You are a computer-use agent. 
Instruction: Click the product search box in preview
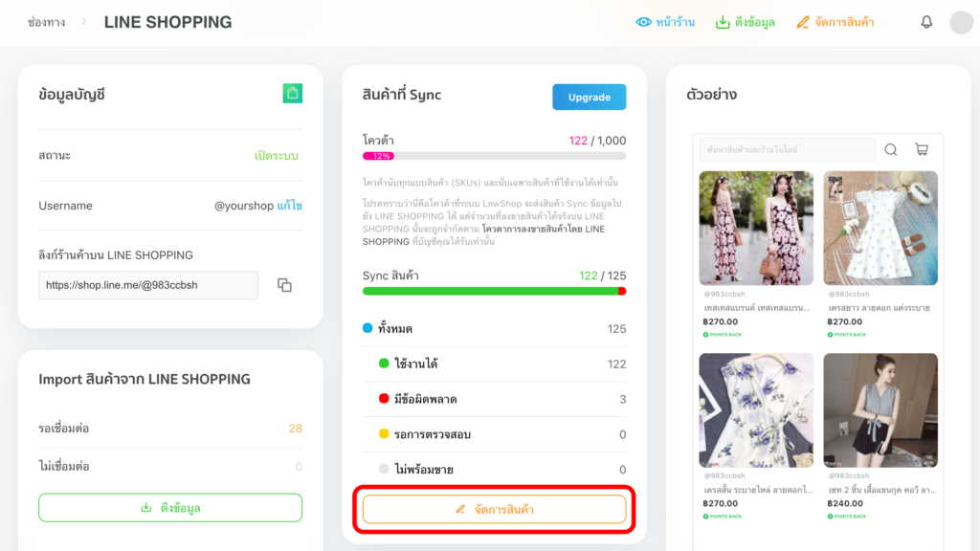pyautogui.click(x=787, y=150)
